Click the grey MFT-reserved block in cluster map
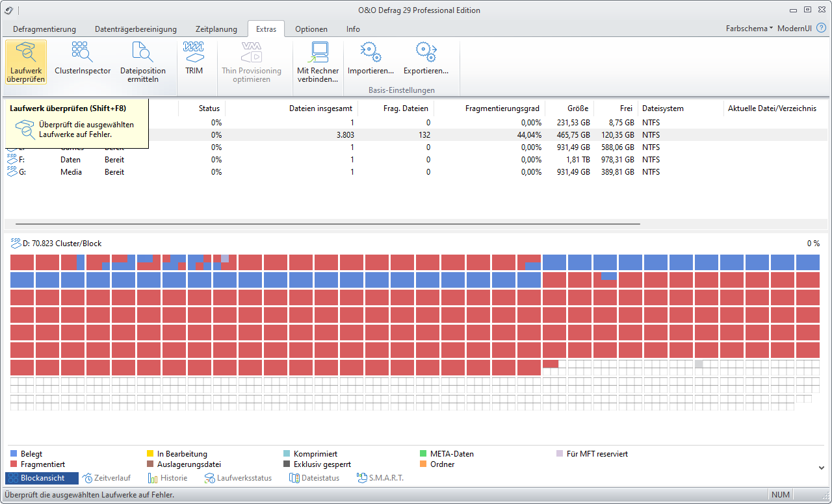This screenshot has height=504, width=832. 699,364
